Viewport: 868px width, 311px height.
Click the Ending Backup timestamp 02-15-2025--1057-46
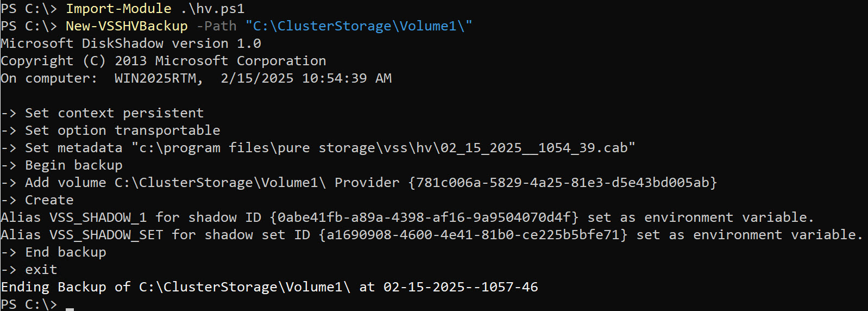pyautogui.click(x=461, y=287)
